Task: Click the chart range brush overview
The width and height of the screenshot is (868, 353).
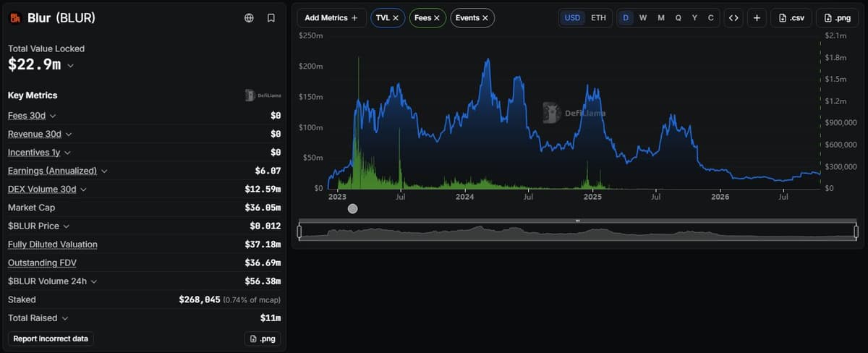Action: 577,231
